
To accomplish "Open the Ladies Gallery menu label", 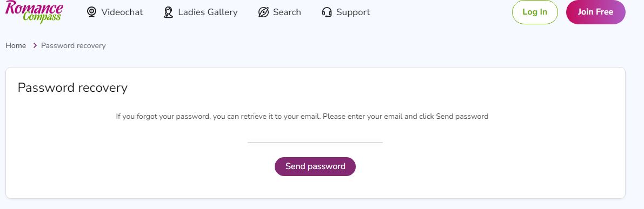I will [x=208, y=12].
